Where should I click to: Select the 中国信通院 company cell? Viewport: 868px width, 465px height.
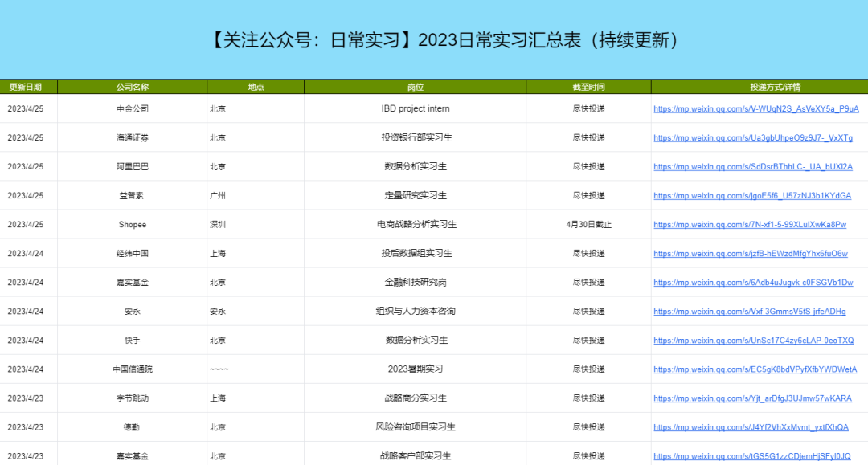pyautogui.click(x=133, y=369)
